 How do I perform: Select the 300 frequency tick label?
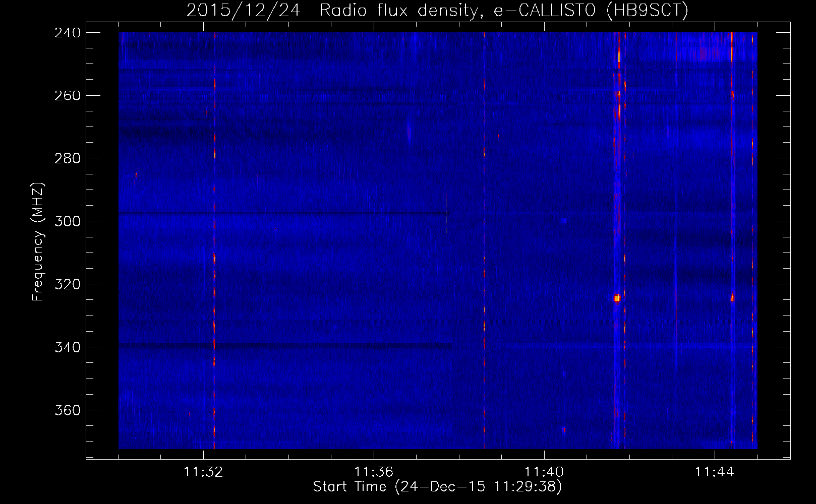click(x=68, y=222)
